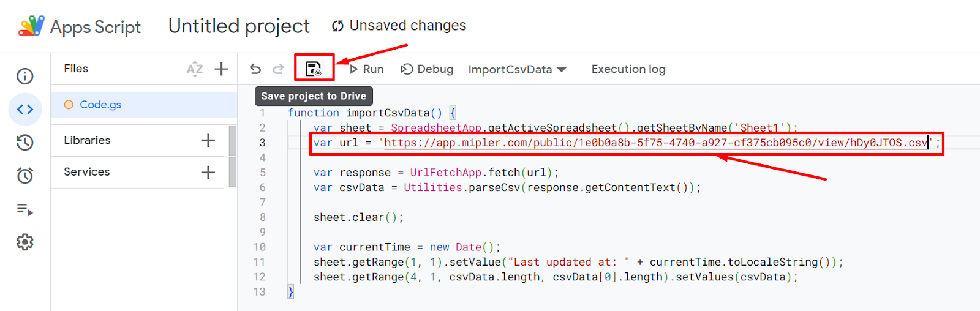Click the Redo arrow in toolbar
The image size is (980, 311).
[278, 69]
